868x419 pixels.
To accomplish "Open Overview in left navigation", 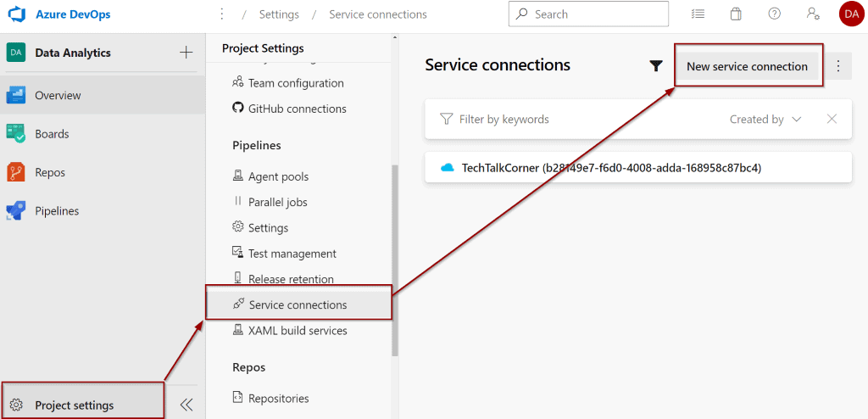I will point(103,95).
